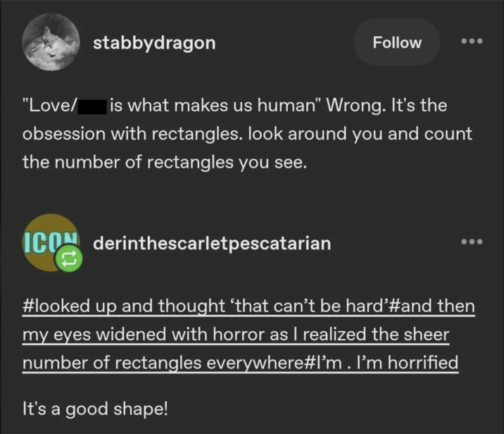
Task: Click the stabbydragon username
Action: pos(154,43)
